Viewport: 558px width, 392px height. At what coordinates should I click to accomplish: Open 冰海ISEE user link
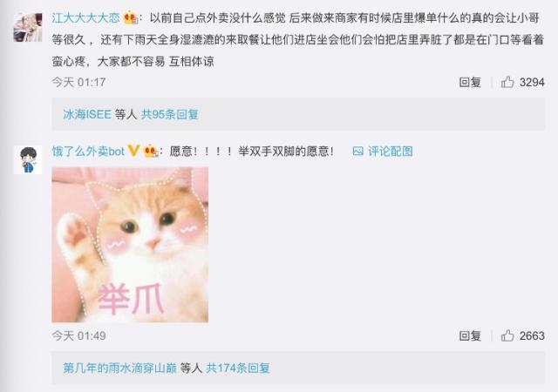click(x=87, y=114)
